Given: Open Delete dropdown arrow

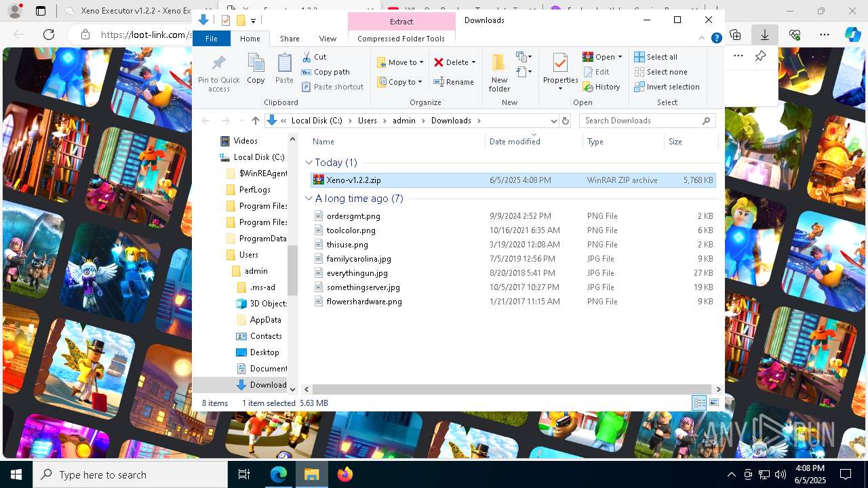Looking at the screenshot, I should click(x=473, y=62).
